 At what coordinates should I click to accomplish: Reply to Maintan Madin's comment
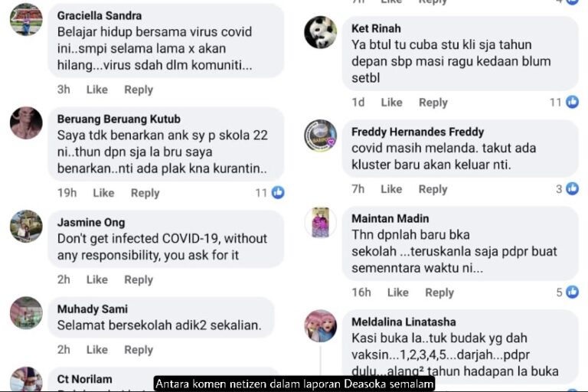point(439,292)
